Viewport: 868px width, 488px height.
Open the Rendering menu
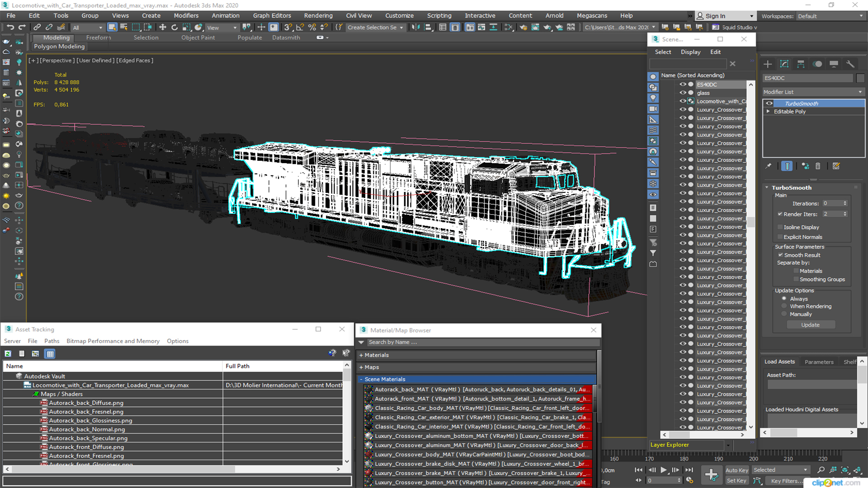point(318,15)
